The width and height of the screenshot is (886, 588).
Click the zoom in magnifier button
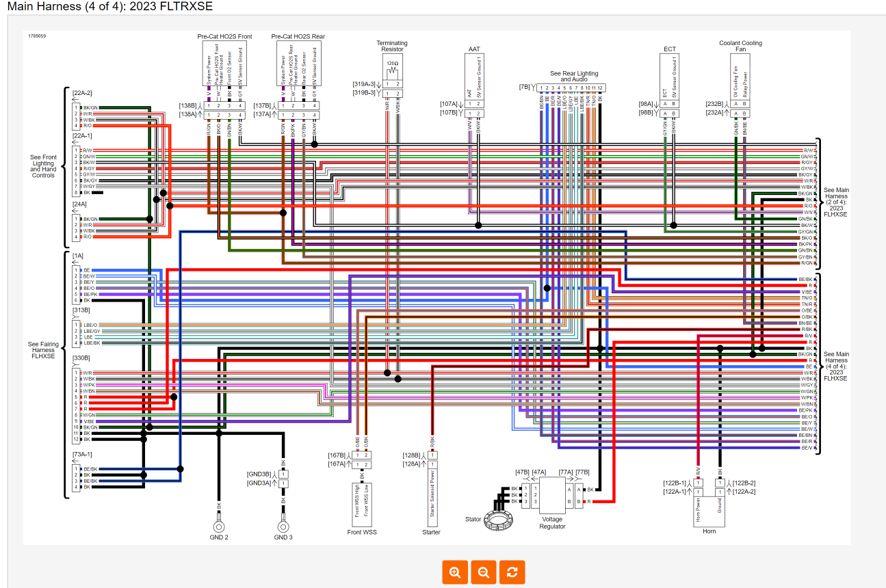455,572
